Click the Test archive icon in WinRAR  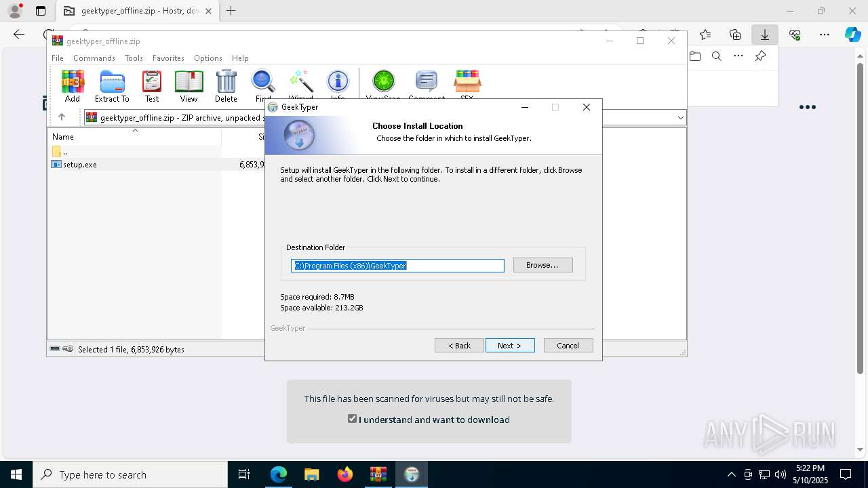pyautogui.click(x=152, y=86)
